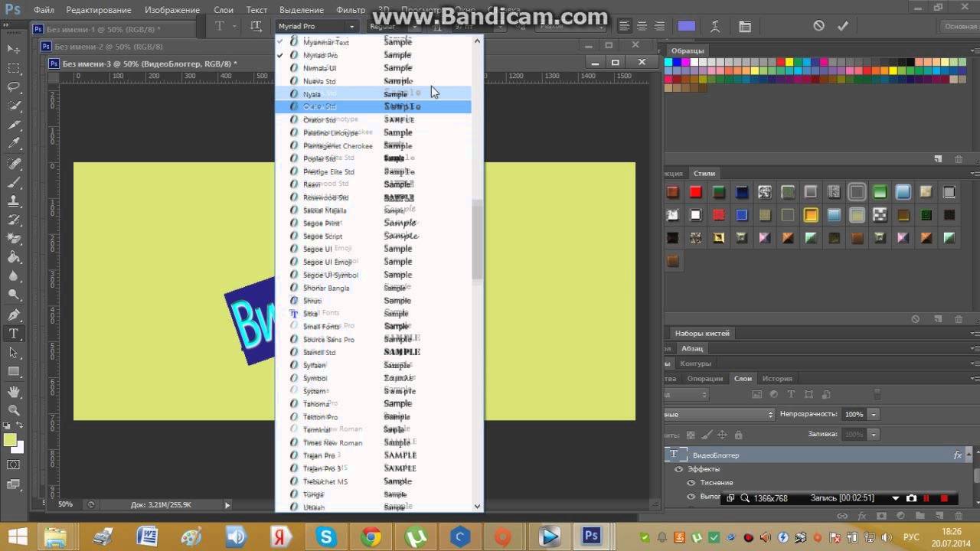
Task: Select the Brush tool
Action: point(14,183)
